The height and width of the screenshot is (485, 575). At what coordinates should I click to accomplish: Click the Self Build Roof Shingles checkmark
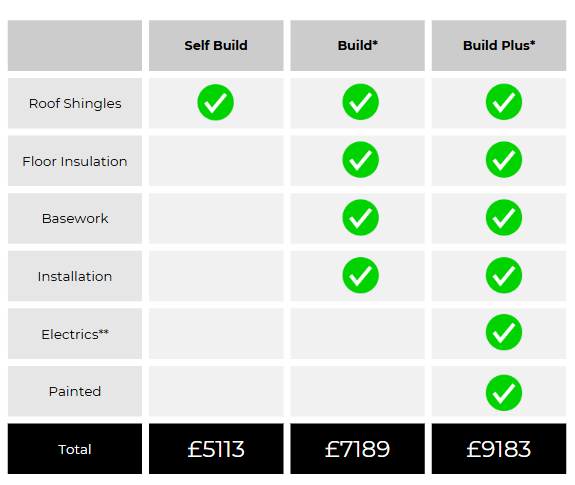coord(216,102)
